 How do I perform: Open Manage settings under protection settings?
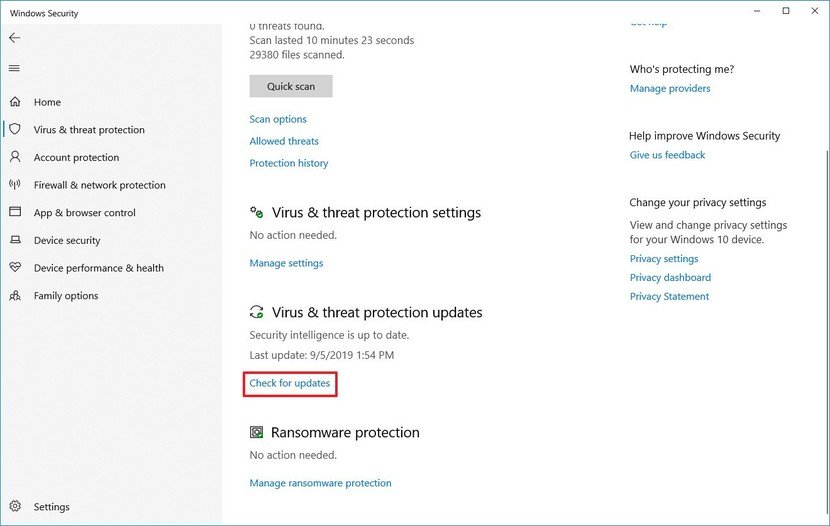pos(286,263)
